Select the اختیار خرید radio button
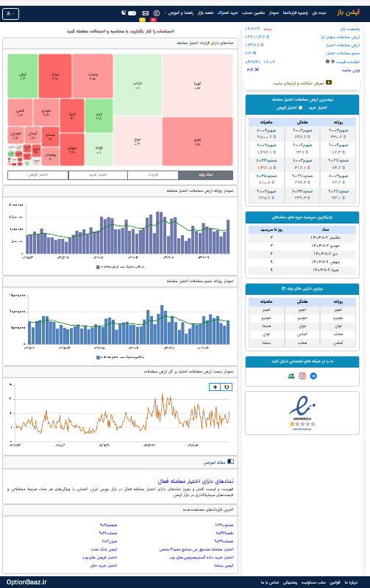 coord(330,107)
